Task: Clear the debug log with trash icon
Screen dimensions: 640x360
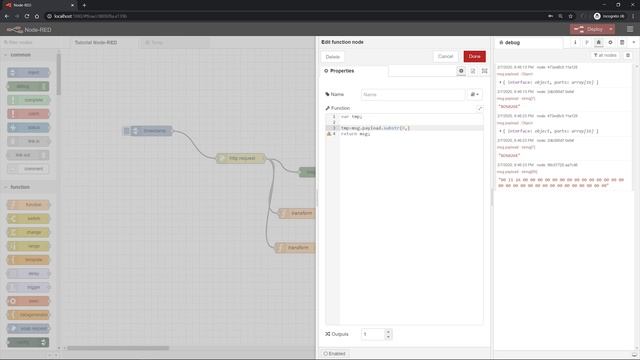Action: click(628, 55)
